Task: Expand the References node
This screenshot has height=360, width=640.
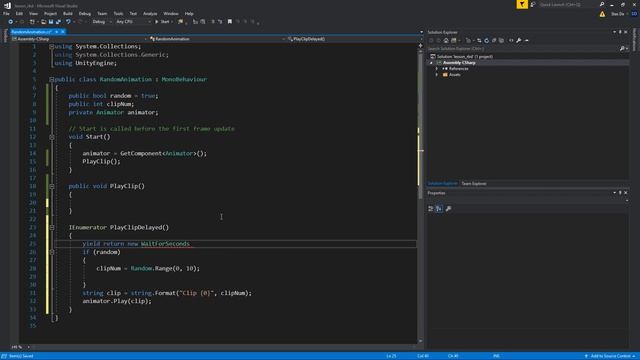Action: click(437, 69)
